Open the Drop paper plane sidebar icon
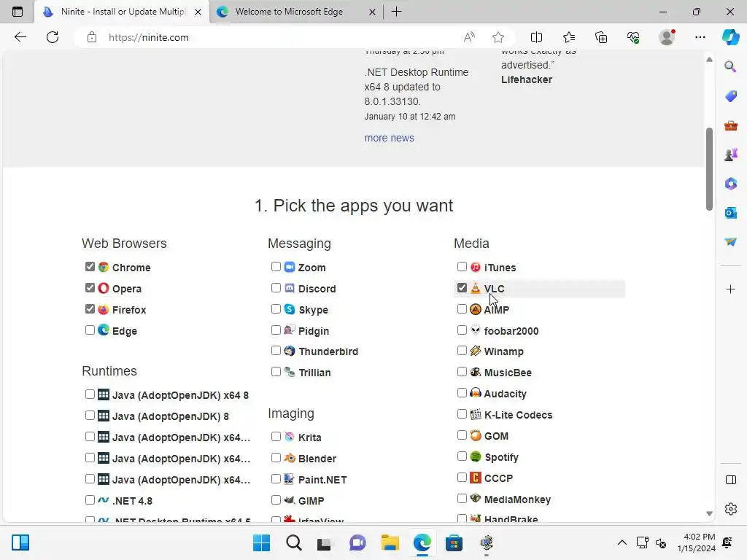Image resolution: width=747 pixels, height=560 pixels. [730, 242]
